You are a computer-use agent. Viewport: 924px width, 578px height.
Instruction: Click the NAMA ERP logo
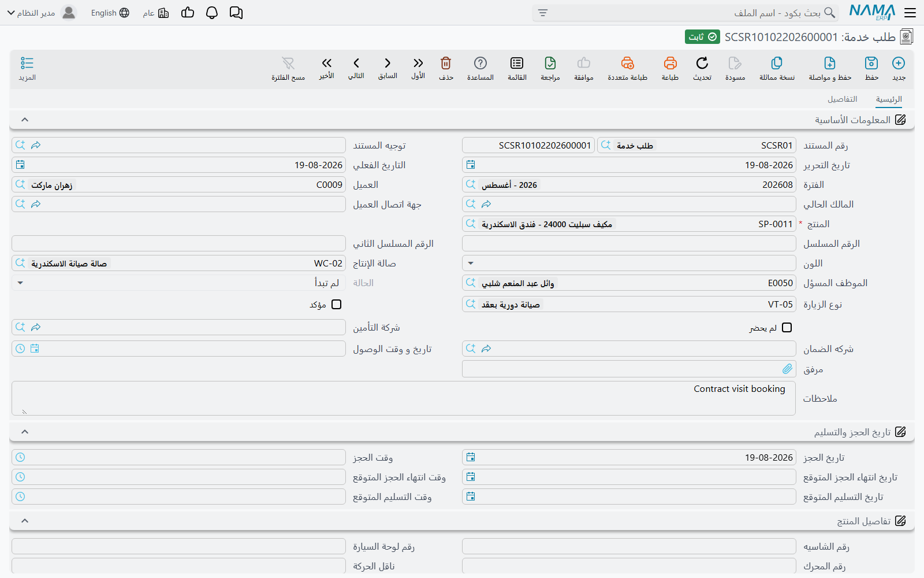tap(872, 12)
